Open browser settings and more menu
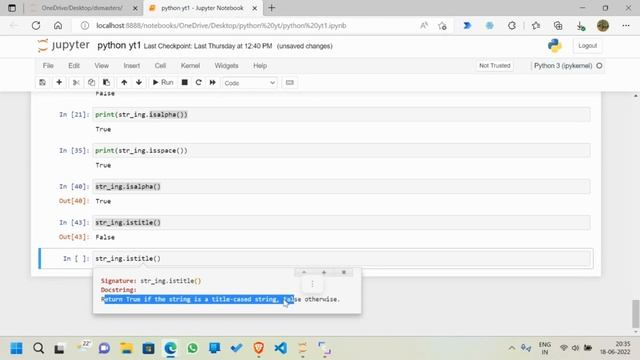This screenshot has height=360, width=640. click(626, 25)
